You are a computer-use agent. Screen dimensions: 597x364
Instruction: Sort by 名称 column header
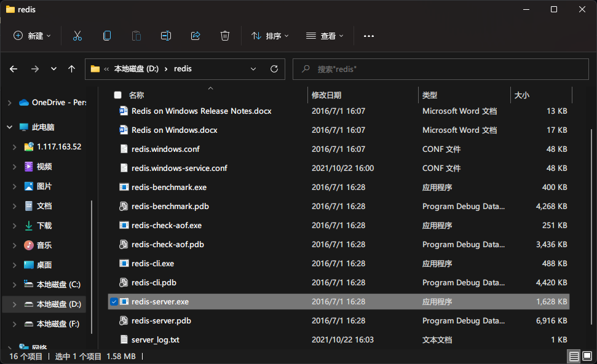point(136,95)
